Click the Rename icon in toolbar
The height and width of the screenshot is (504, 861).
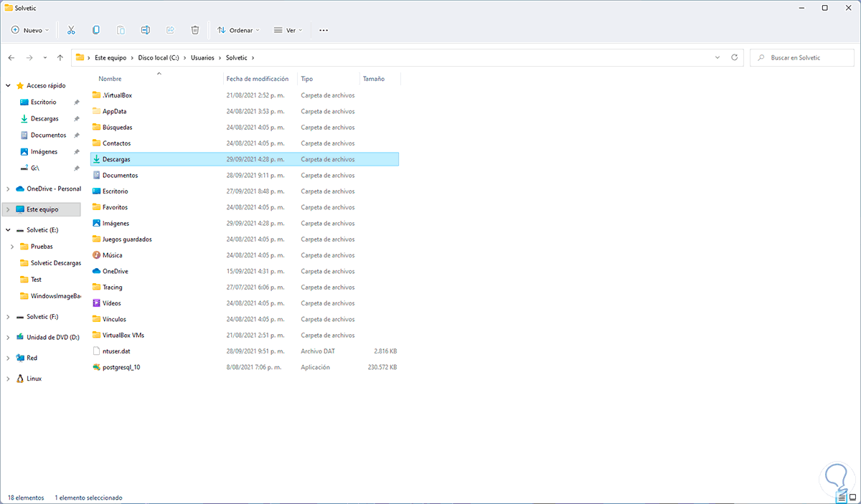[x=146, y=30]
